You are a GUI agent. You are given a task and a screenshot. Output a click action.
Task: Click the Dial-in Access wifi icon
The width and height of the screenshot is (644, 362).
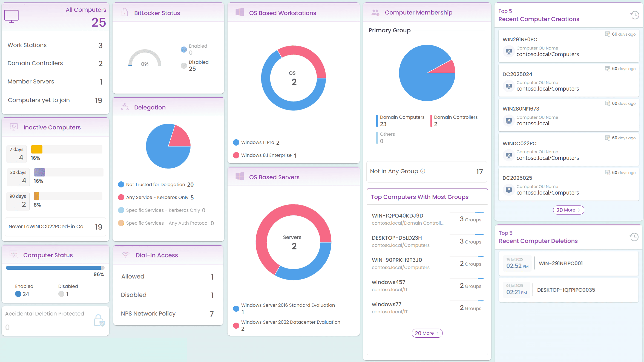tap(126, 255)
